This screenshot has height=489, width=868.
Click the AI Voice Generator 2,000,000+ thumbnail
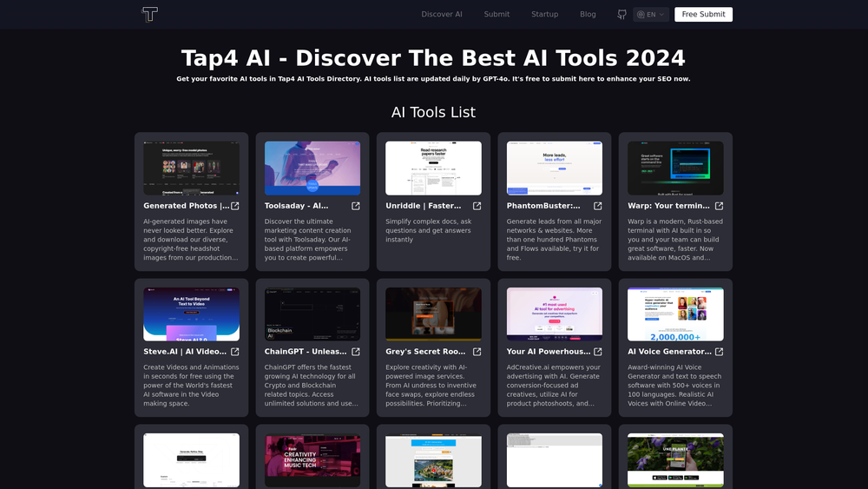[x=675, y=314]
